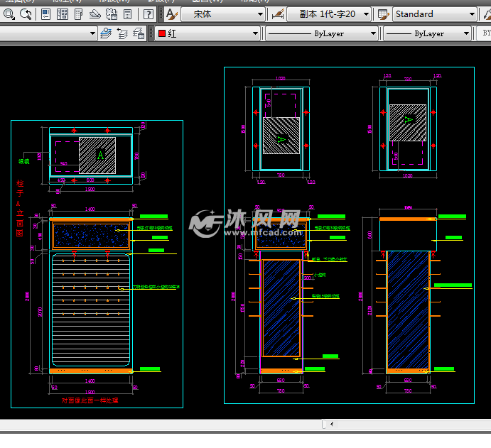Screen dimensions: 491x448
Task: Select the 1400 dimension above left elevation
Action: tap(90, 209)
